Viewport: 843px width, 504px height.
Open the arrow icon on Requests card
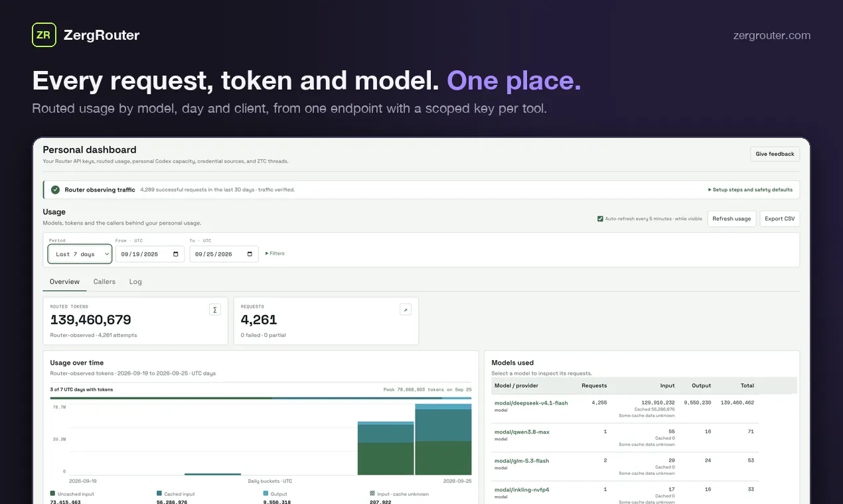point(406,310)
